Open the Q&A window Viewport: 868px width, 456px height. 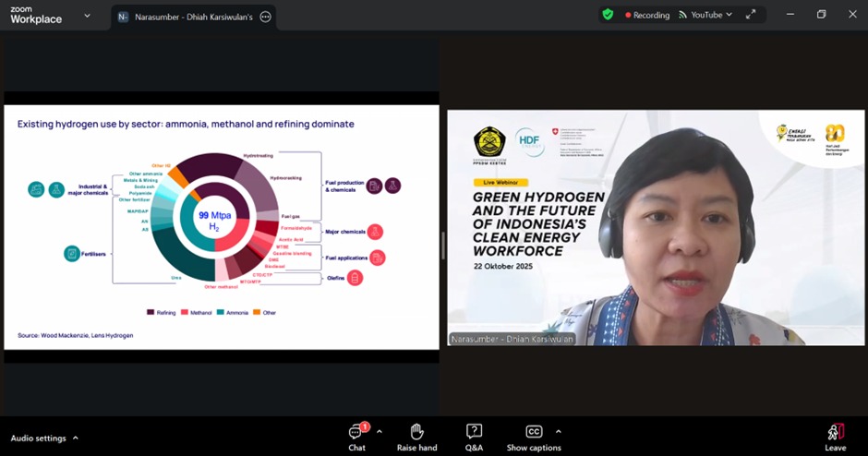474,437
